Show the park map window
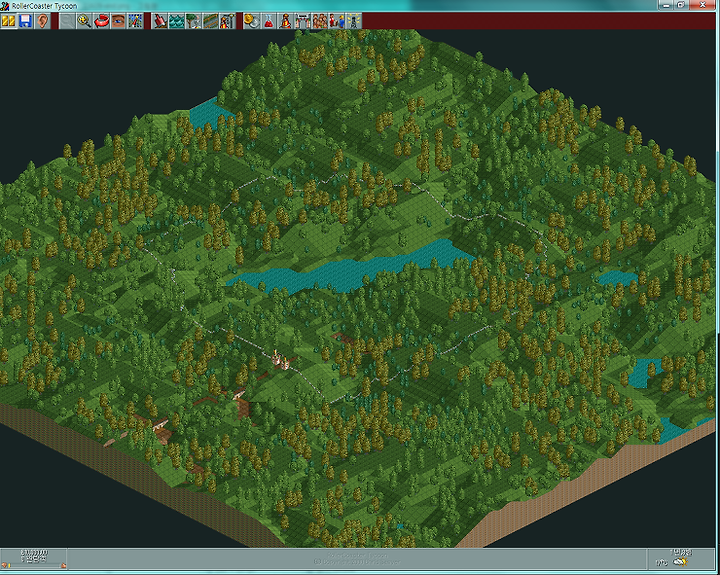The height and width of the screenshot is (575, 720). click(x=135, y=21)
